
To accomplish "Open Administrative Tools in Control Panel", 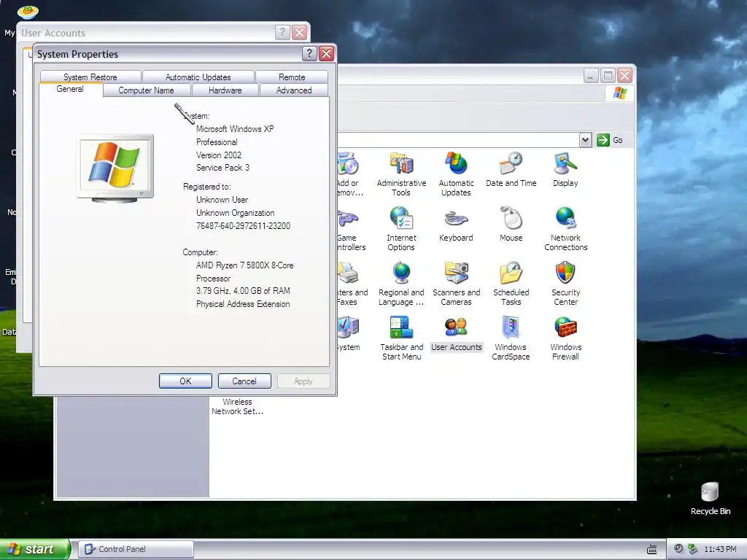I will (x=401, y=174).
